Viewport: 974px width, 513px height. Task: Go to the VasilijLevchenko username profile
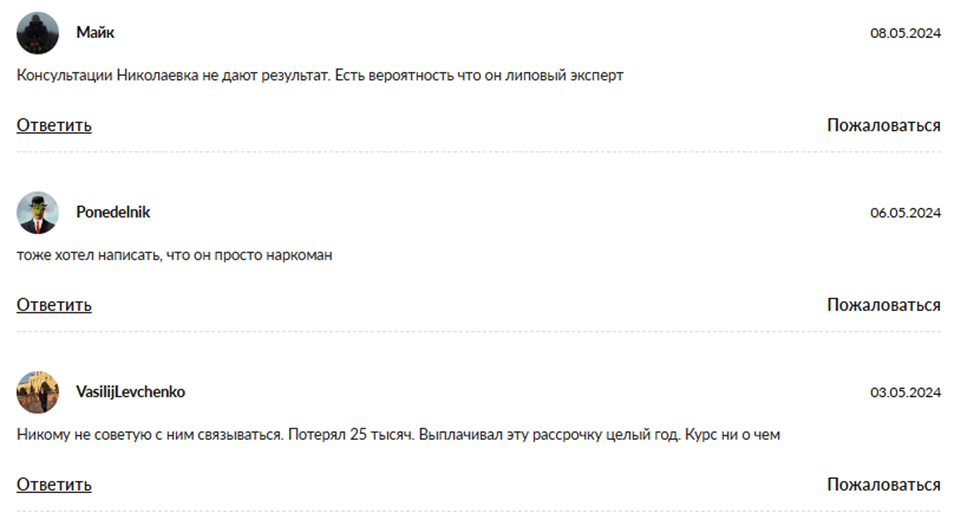pos(130,392)
